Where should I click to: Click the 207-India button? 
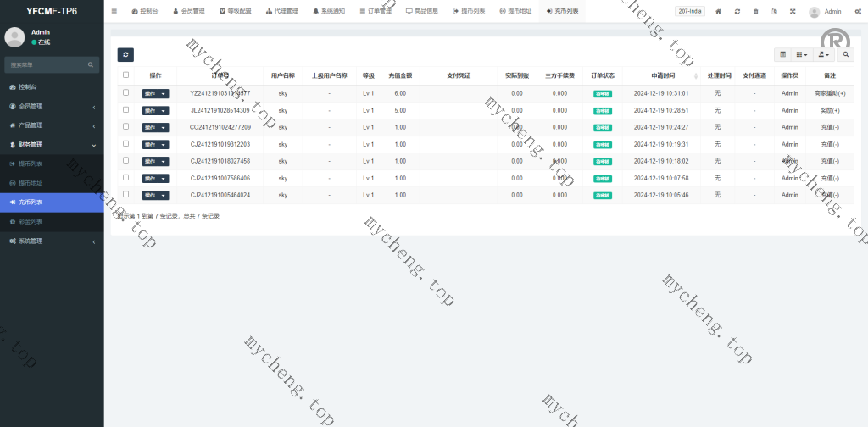click(690, 11)
